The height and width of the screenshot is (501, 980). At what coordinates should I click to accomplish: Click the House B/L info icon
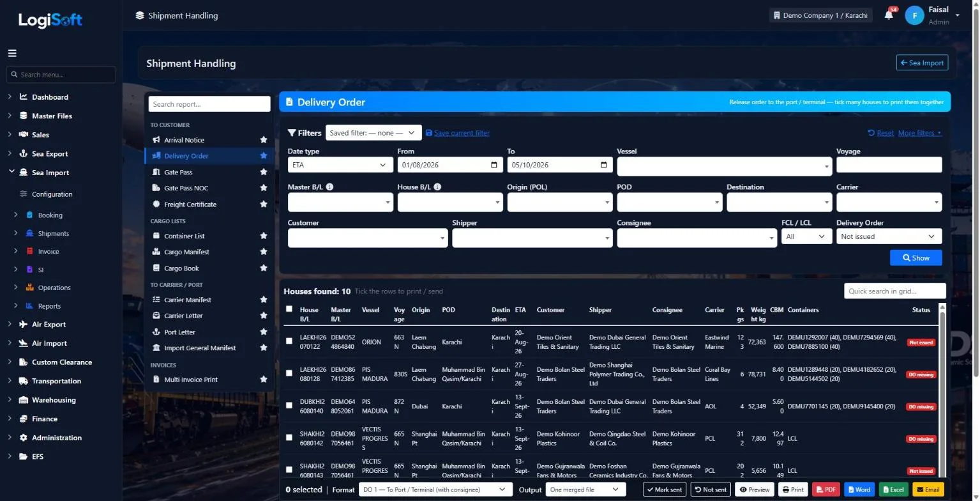pos(437,187)
